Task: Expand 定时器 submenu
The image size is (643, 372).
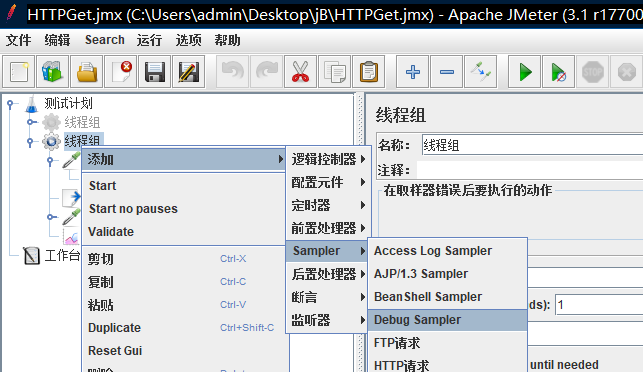Action: pyautogui.click(x=328, y=205)
